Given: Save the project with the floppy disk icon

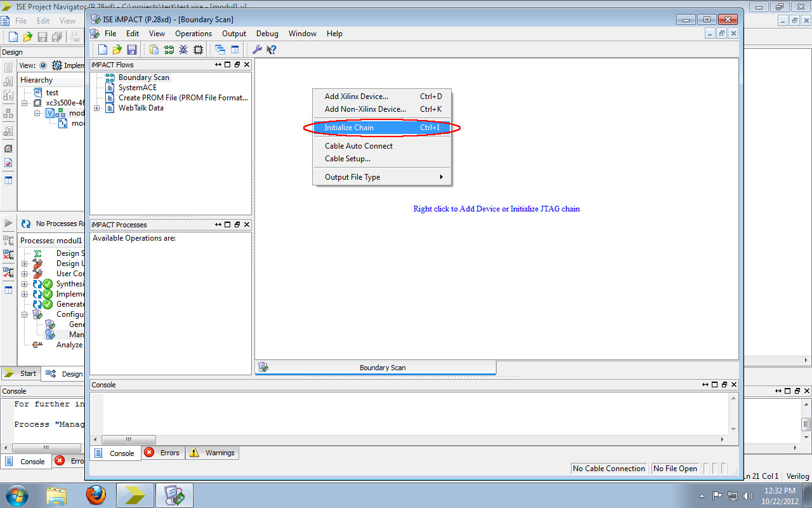Looking at the screenshot, I should pyautogui.click(x=132, y=49).
